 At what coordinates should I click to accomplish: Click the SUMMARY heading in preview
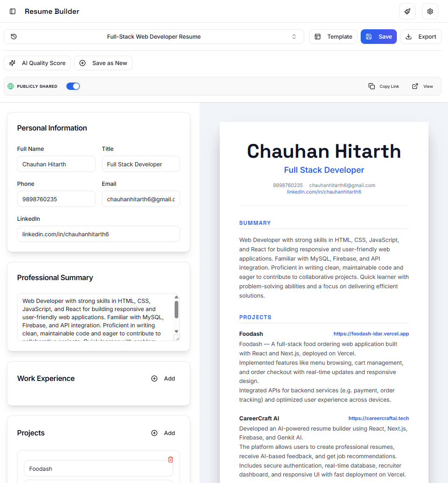coord(255,223)
